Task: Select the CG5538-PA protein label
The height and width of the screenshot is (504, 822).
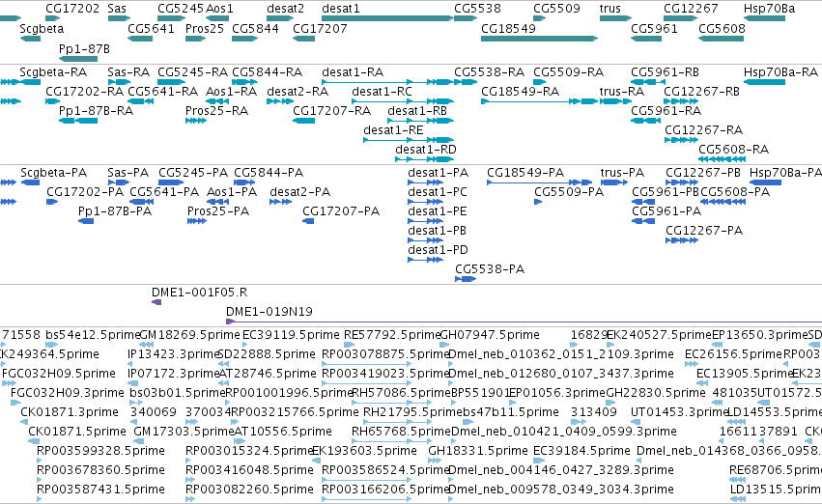Action: 489,269
